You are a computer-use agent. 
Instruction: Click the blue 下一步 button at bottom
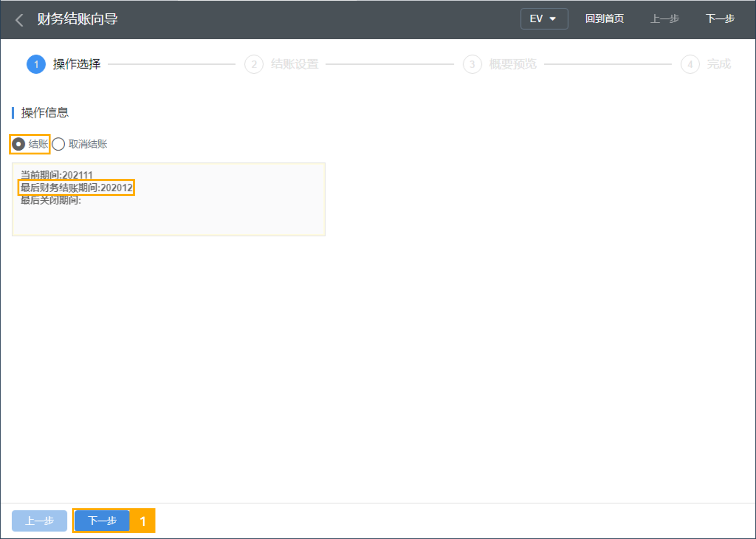coord(102,521)
